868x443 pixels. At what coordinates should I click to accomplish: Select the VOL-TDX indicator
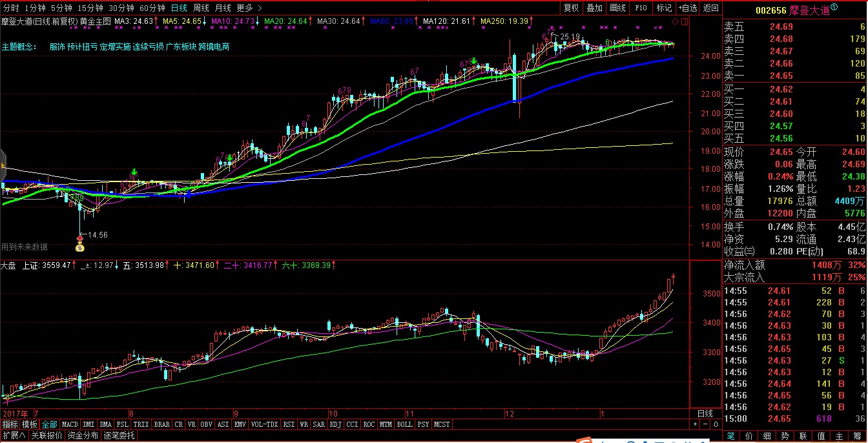(265, 424)
